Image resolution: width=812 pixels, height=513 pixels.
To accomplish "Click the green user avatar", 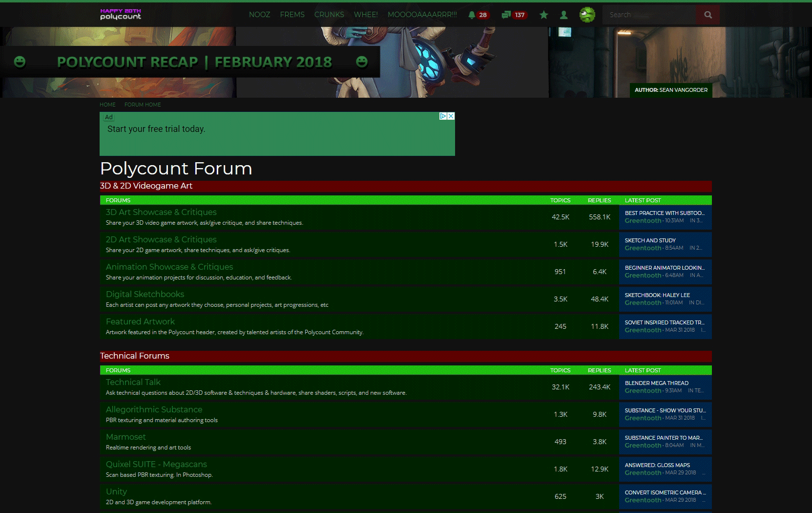I will [587, 15].
